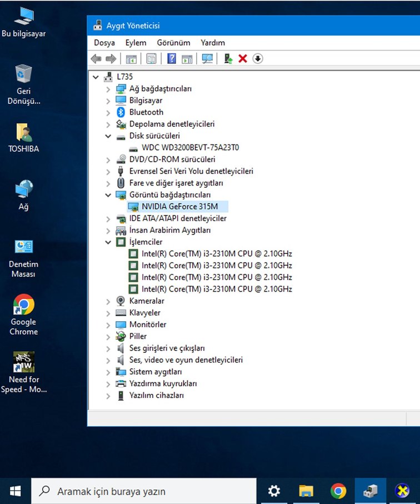Image resolution: width=420 pixels, height=504 pixels.
Task: Click the Forward arrow in Device Manager toolbar
Action: pos(111,59)
